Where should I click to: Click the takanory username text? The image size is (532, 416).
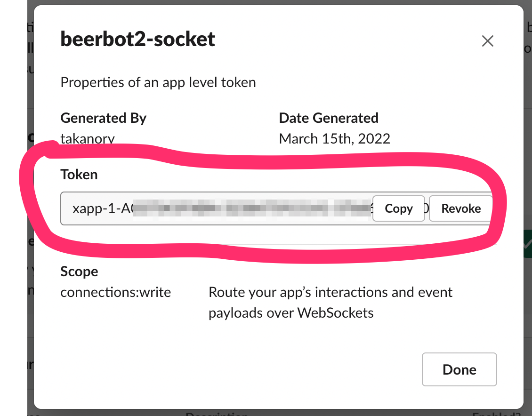tap(88, 139)
